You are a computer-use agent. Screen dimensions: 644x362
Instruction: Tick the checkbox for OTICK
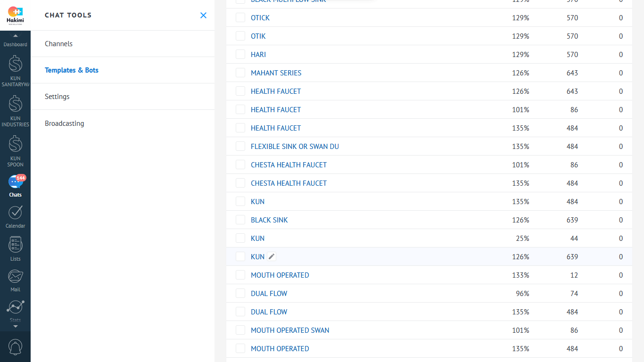coord(240,17)
